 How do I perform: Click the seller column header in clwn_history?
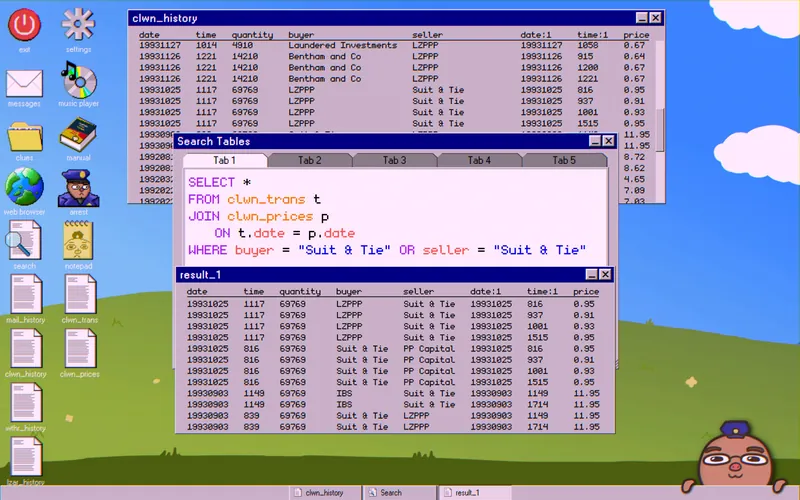(427, 35)
